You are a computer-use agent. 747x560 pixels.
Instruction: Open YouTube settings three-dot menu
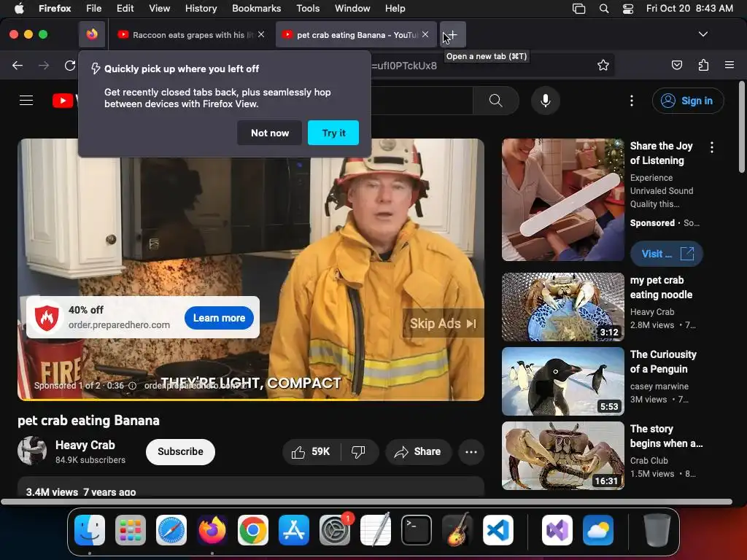click(x=632, y=101)
